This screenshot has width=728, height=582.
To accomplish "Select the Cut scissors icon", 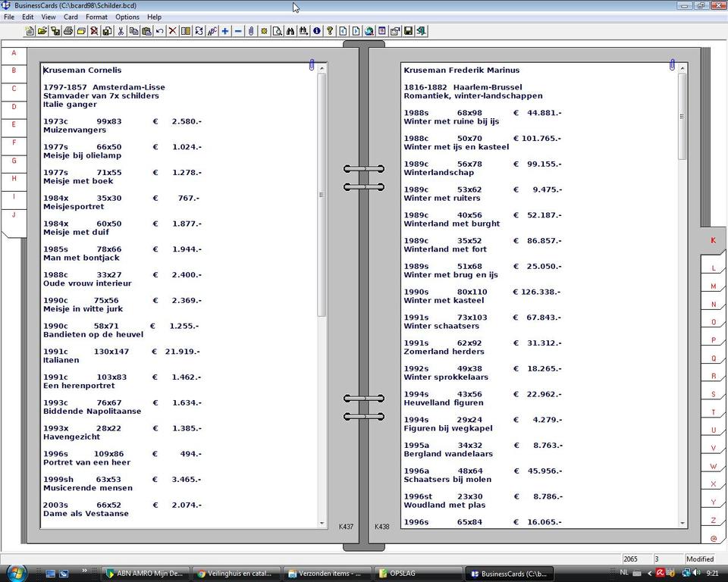I will pyautogui.click(x=120, y=31).
